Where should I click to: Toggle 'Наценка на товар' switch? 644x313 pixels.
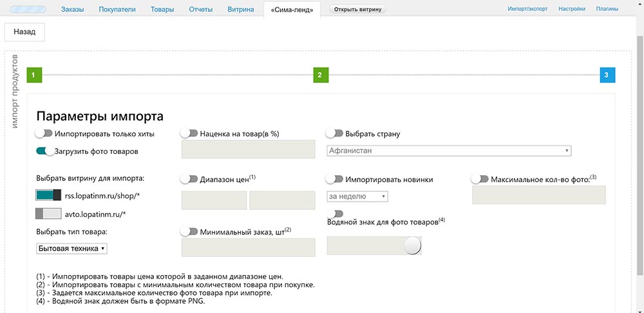[x=189, y=133]
